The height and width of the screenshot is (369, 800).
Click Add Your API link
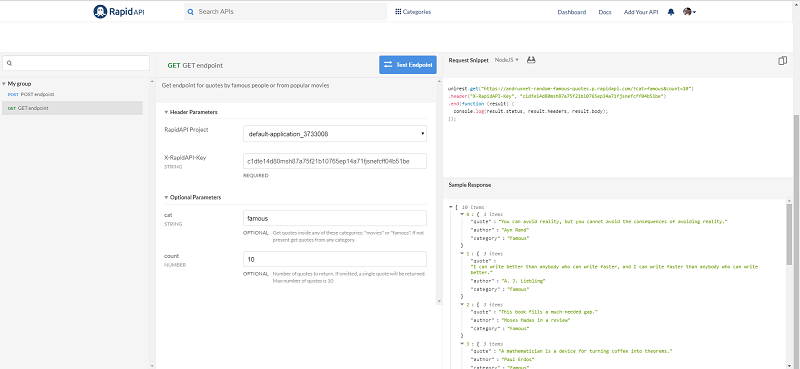[641, 12]
